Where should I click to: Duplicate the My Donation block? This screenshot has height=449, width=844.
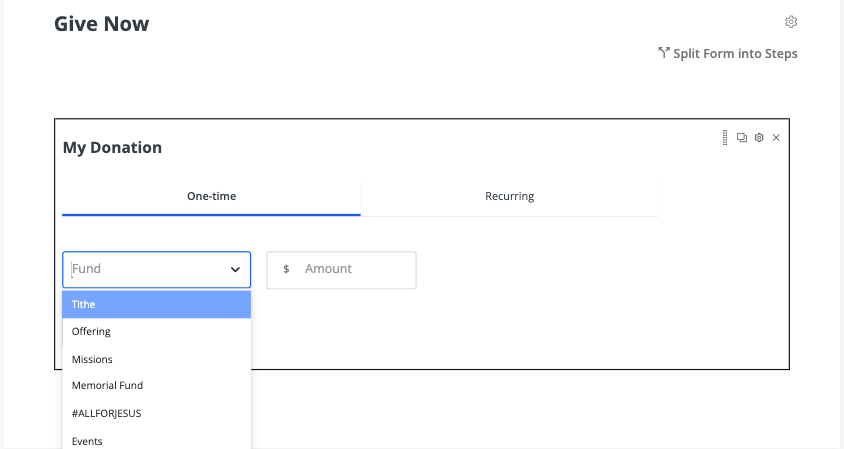[x=742, y=137]
